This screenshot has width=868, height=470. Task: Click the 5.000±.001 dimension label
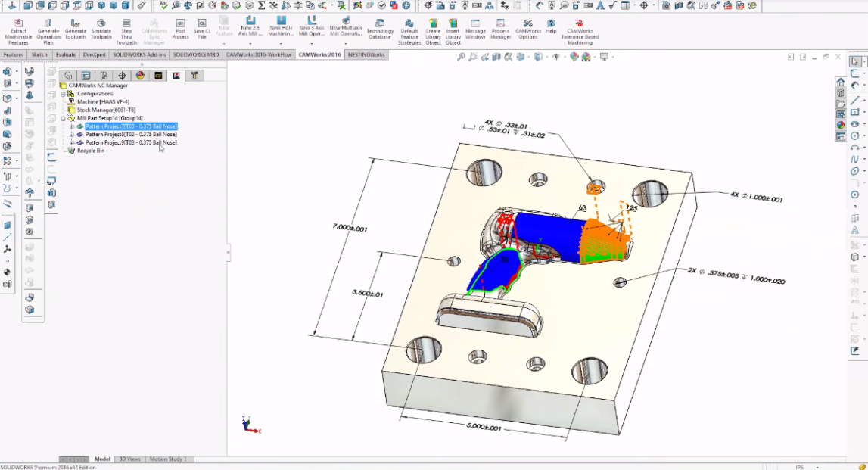point(484,428)
